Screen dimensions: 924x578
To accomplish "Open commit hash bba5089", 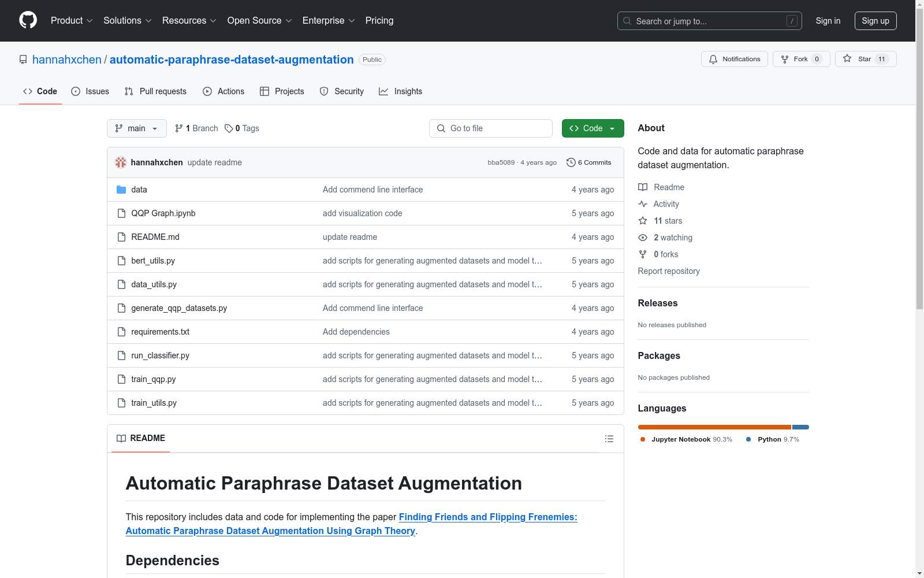I will [501, 162].
